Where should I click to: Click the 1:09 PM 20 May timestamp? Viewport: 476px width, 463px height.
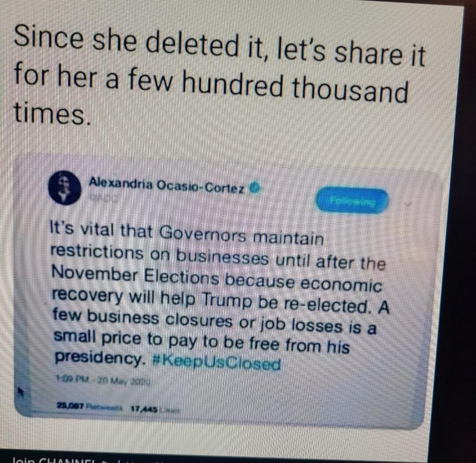coord(104,380)
